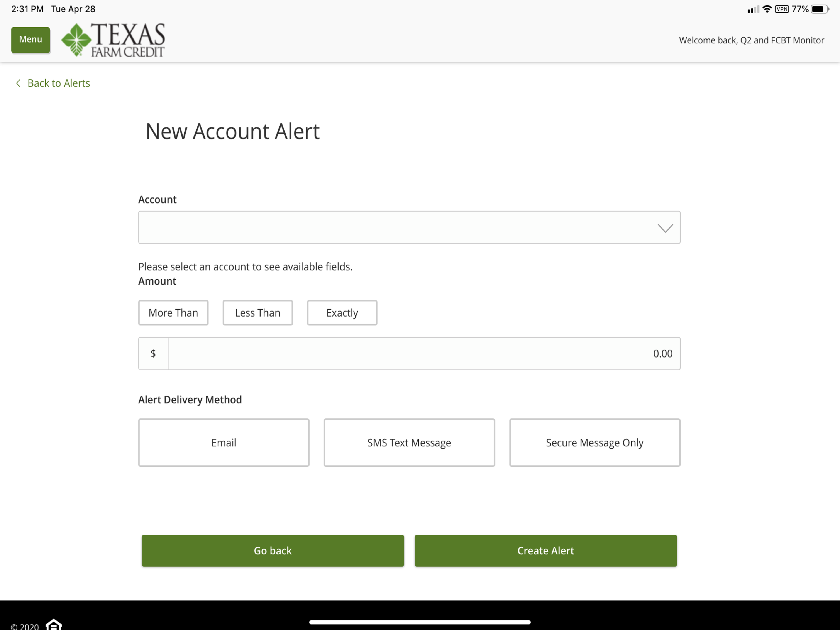Image resolution: width=840 pixels, height=630 pixels.
Task: Select the More Than amount option
Action: coord(173,313)
